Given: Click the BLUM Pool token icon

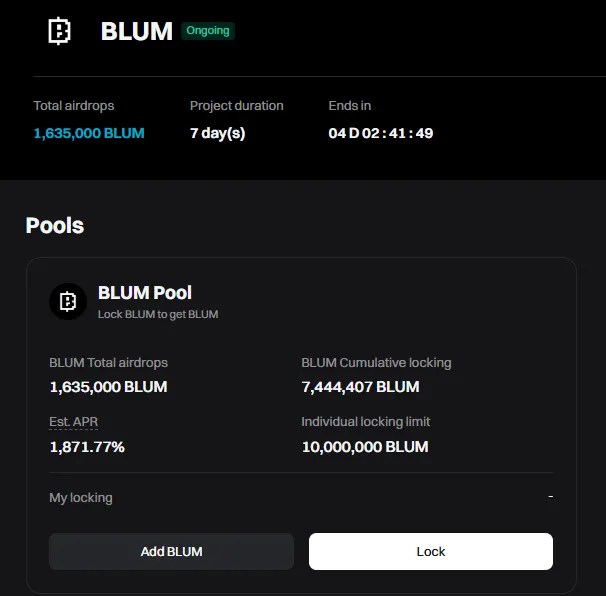Looking at the screenshot, I should (x=68, y=301).
